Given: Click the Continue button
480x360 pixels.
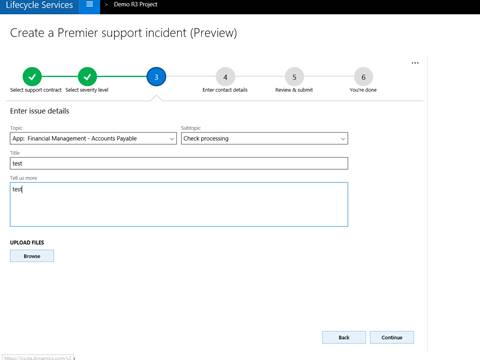Looking at the screenshot, I should [392, 337].
